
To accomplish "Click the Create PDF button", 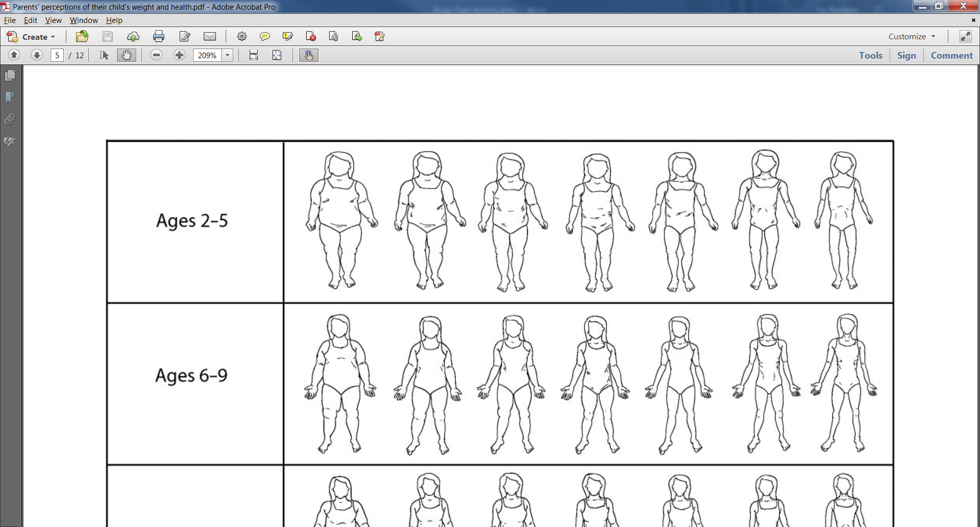I will point(31,37).
